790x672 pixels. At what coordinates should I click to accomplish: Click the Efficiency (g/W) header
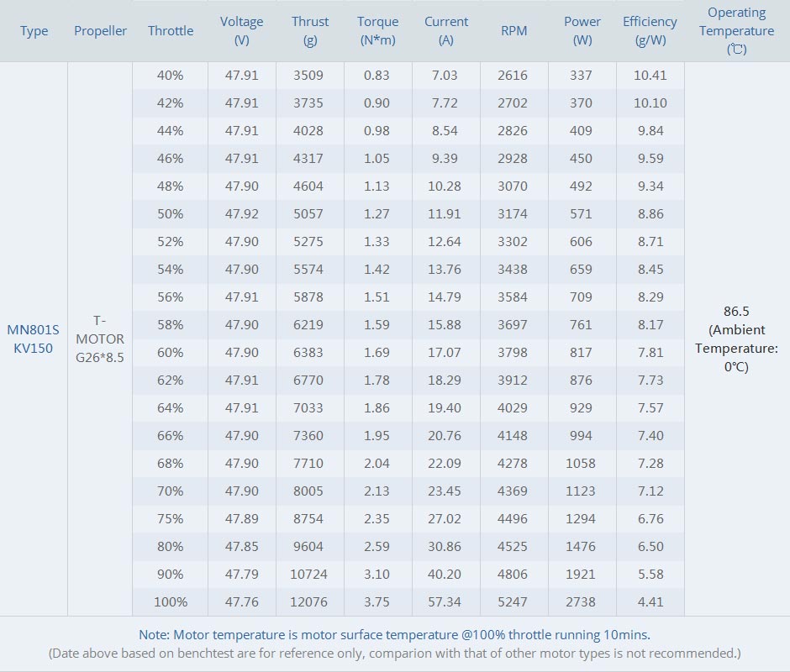click(650, 31)
